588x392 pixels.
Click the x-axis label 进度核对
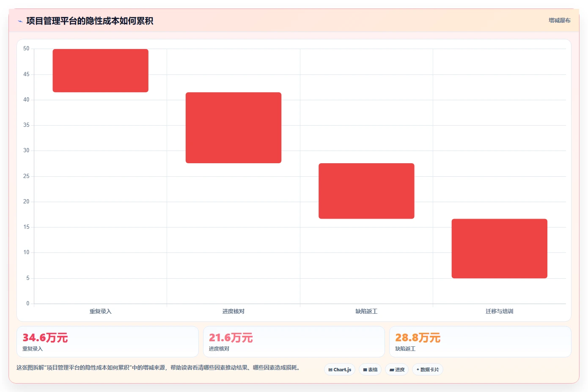pos(234,311)
